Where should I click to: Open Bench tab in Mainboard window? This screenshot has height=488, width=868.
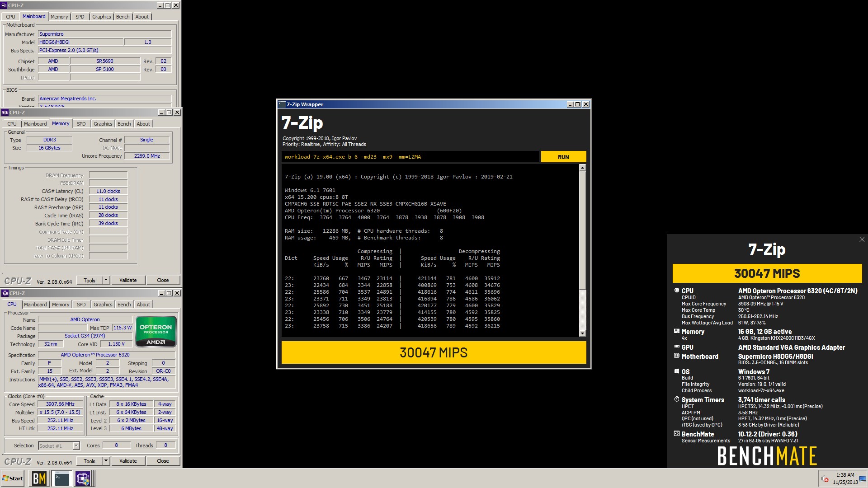pos(123,17)
